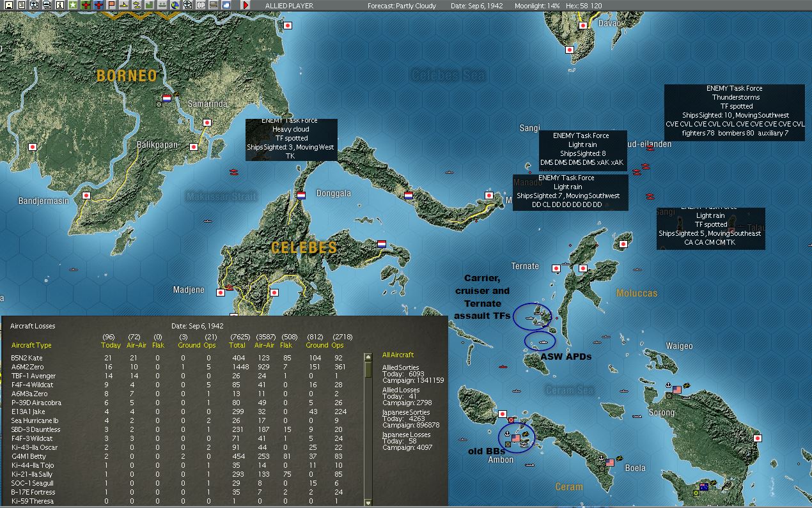Select the P-39D Airacobra row

pos(185,403)
